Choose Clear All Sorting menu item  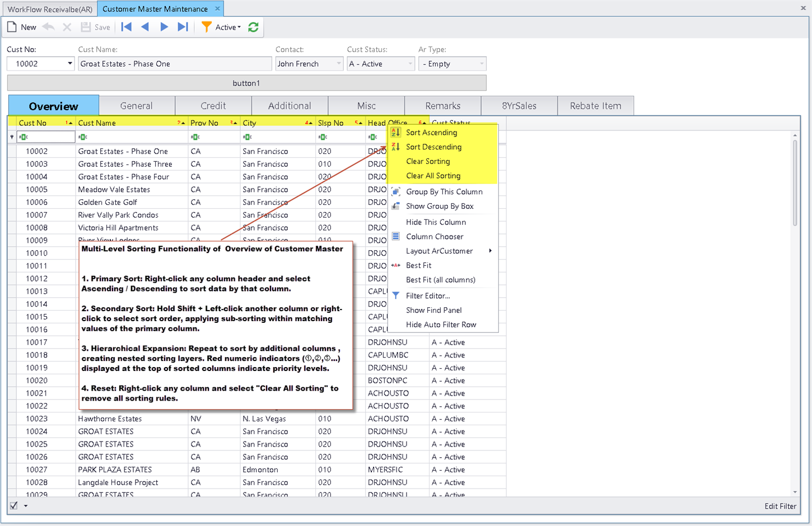433,176
